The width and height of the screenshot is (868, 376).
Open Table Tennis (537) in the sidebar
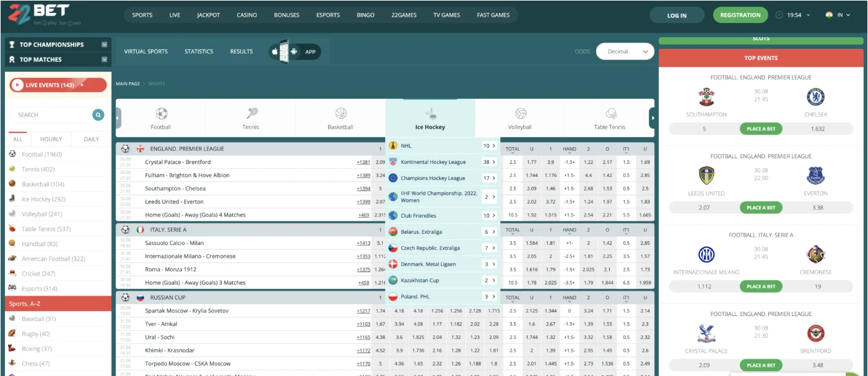coord(46,229)
